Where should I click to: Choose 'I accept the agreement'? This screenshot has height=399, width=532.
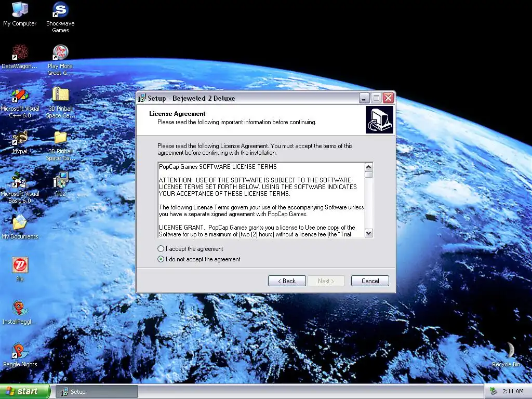point(190,249)
